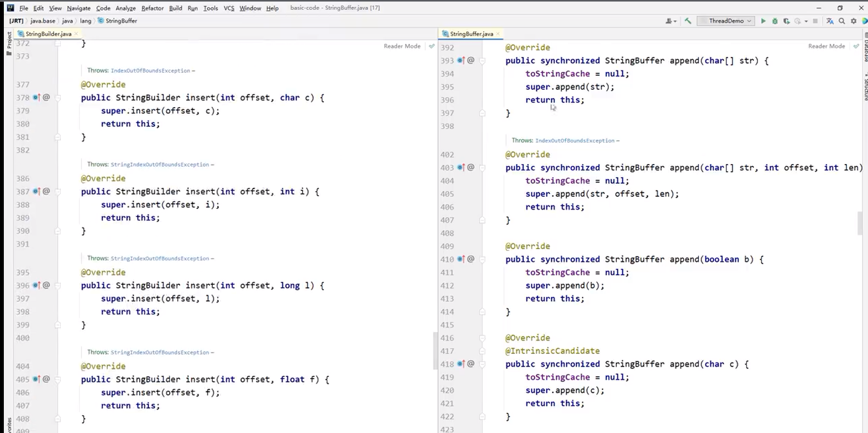
Task: Click the Build Project hammer icon
Action: (688, 21)
